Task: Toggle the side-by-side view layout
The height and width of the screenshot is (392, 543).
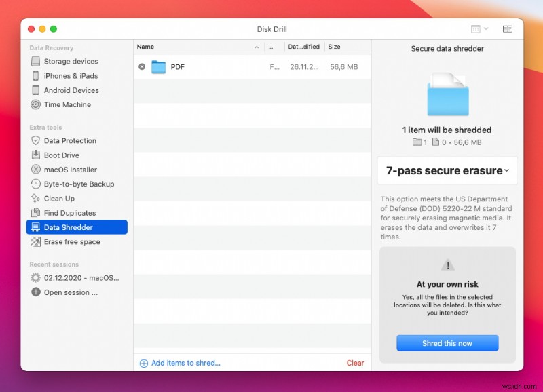Action: (x=507, y=29)
